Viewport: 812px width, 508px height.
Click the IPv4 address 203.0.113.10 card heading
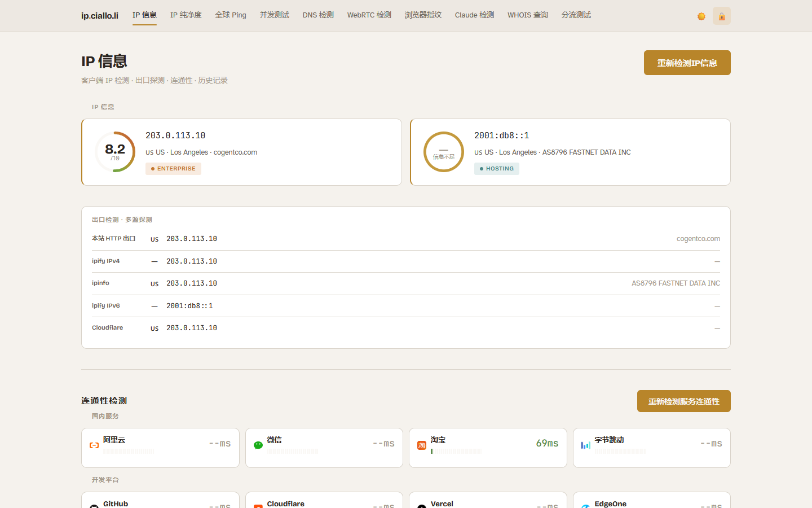175,135
